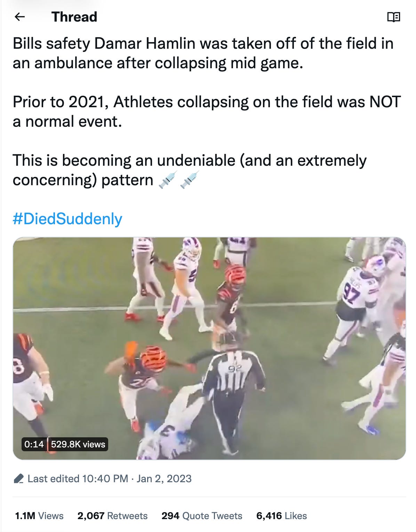Viewport: 416px width, 532px height.
Task: Open the #DiedSuddenly hashtag
Action: pyautogui.click(x=67, y=219)
